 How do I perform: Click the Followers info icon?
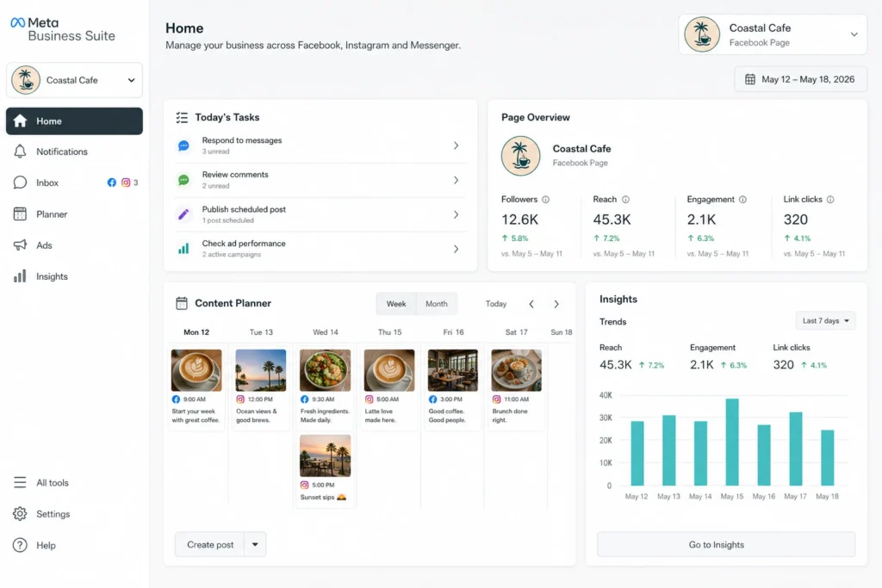tap(545, 200)
